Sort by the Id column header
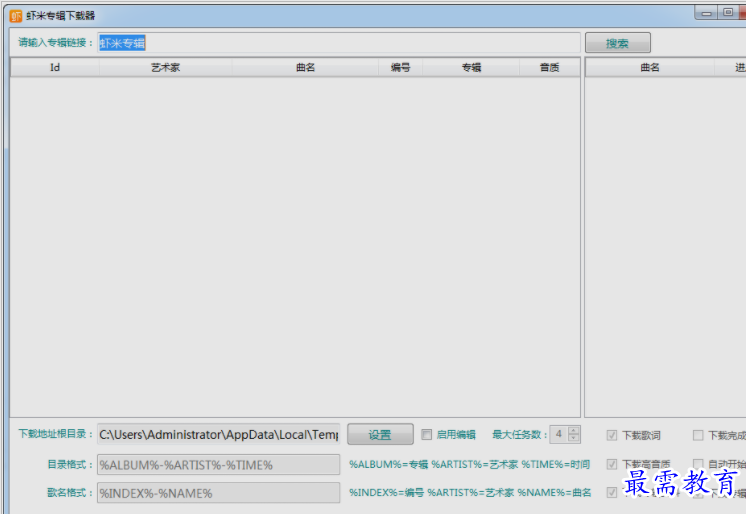The width and height of the screenshot is (746, 514). [x=55, y=68]
